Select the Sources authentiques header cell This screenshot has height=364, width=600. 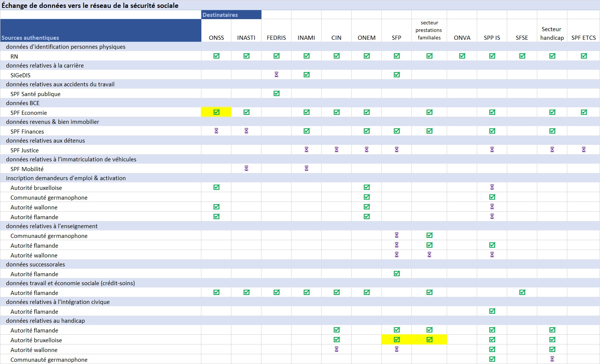(101, 30)
